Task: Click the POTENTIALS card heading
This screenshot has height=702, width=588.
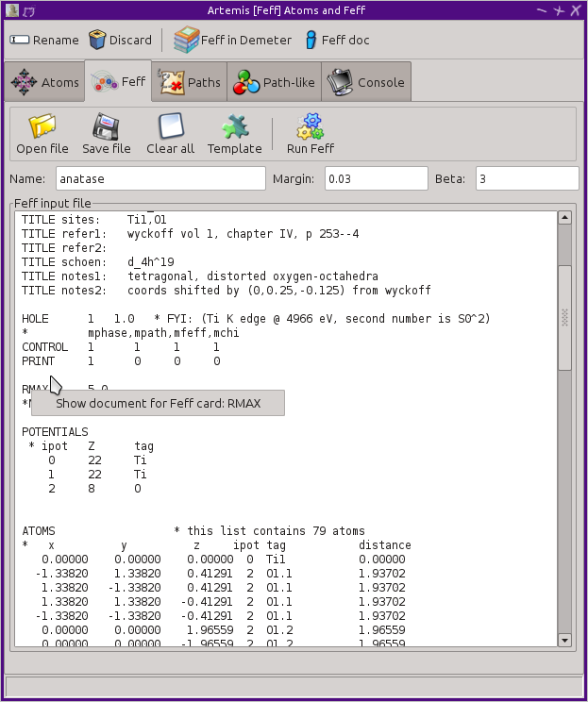Action: point(55,432)
